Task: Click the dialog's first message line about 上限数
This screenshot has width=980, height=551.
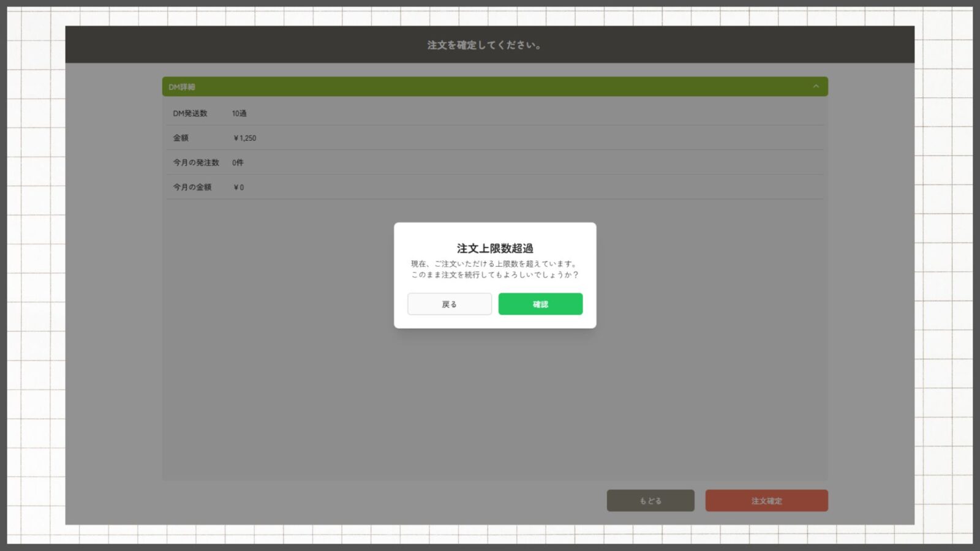Action: 494,264
